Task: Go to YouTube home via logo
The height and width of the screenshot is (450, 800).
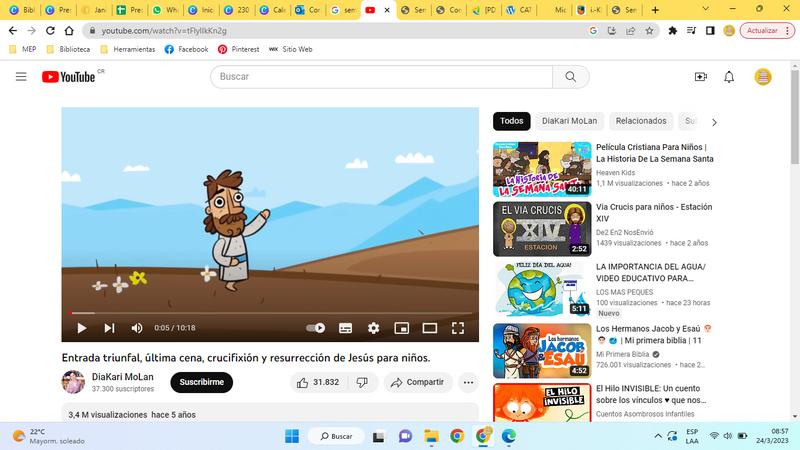Action: point(68,77)
